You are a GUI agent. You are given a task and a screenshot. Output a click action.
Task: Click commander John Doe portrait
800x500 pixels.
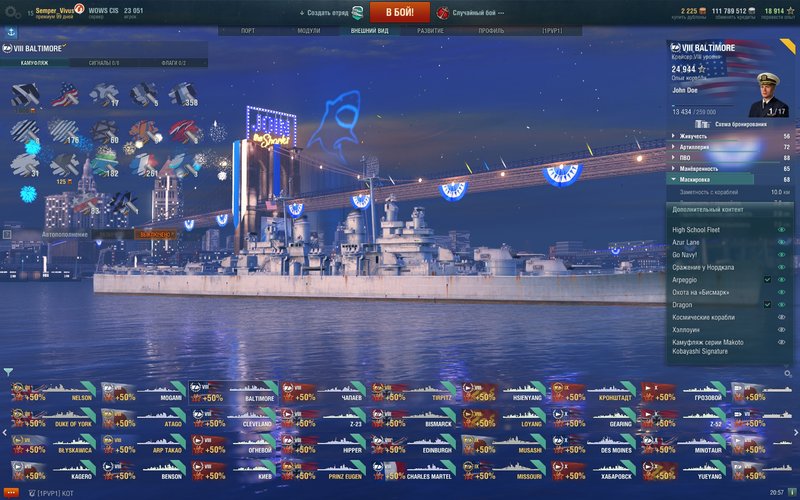point(768,95)
